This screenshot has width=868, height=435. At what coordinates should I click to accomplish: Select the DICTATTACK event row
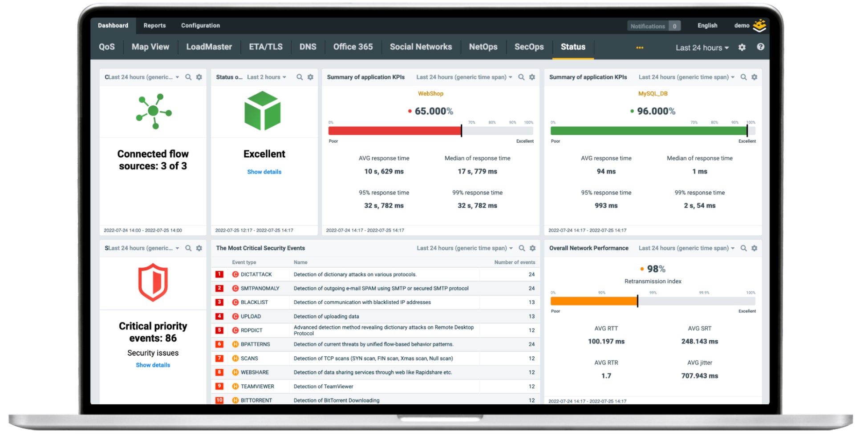click(375, 274)
